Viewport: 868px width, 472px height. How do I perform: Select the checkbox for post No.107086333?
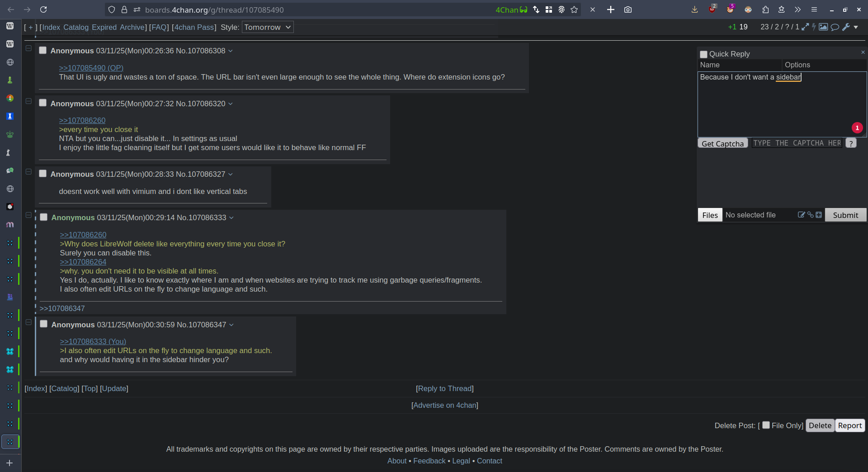(43, 217)
